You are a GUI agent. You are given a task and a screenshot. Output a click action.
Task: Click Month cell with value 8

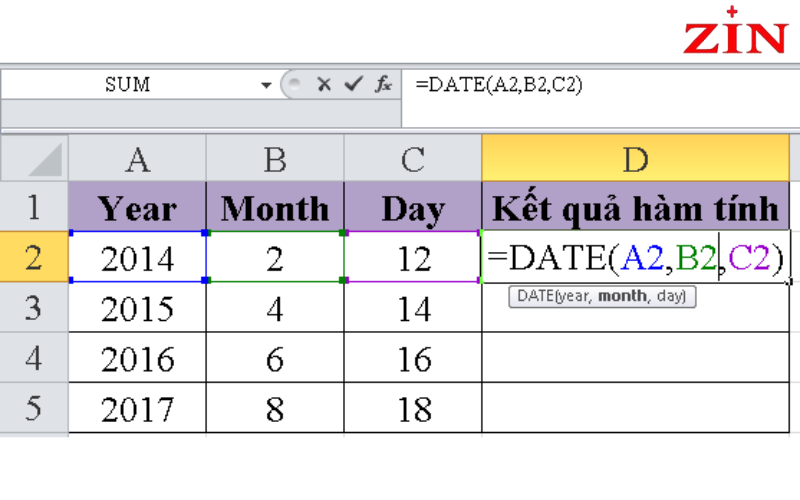(x=275, y=408)
